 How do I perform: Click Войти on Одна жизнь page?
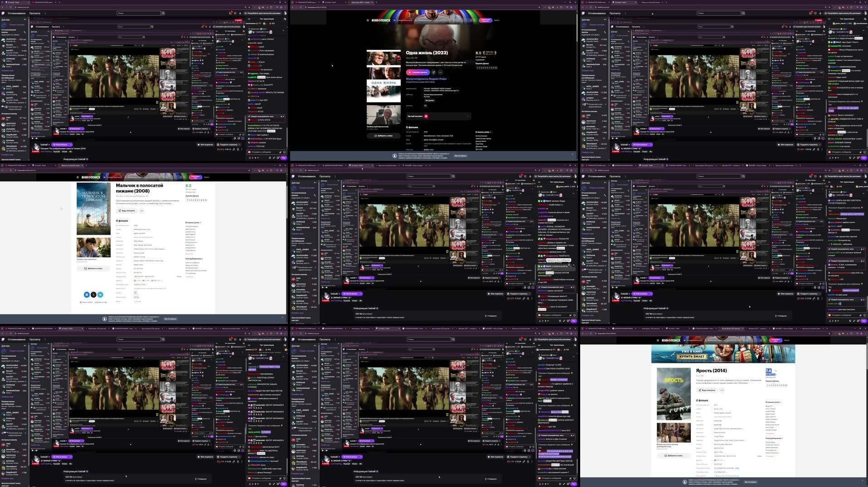(497, 20)
